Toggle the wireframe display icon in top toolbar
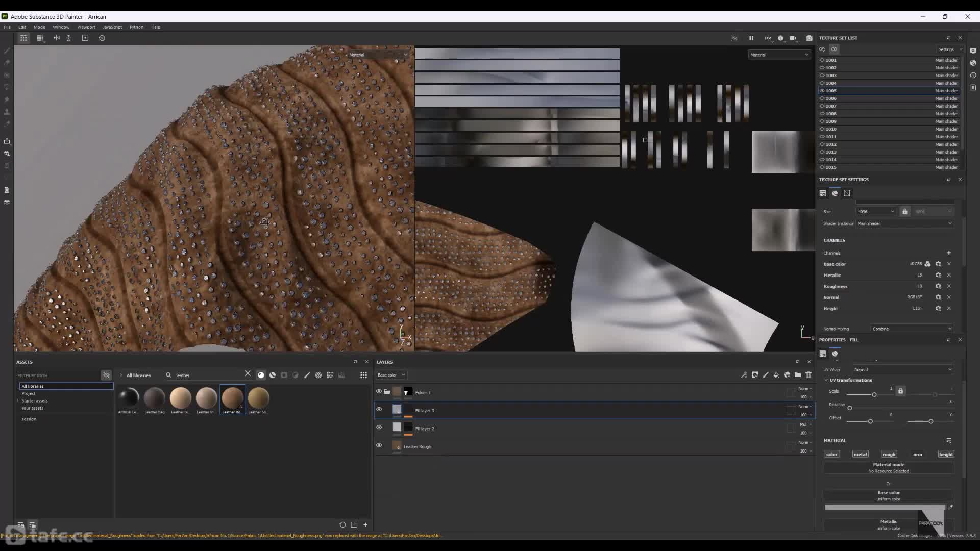980x551 pixels. (23, 38)
